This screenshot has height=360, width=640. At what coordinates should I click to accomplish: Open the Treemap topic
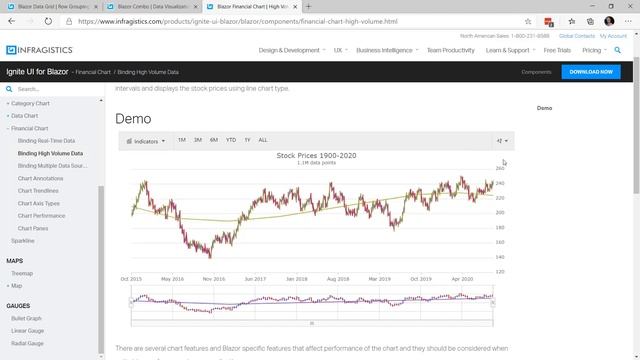pos(22,273)
